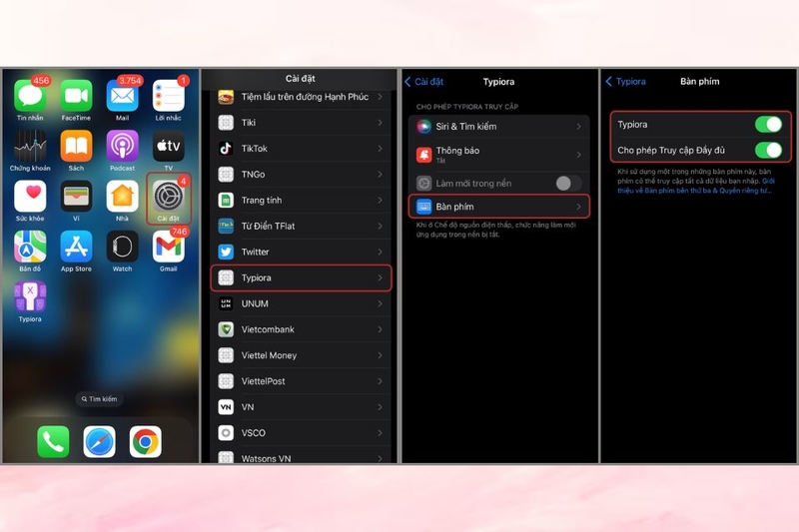This screenshot has height=532, width=799.
Task: Toggle the Typiora keyboard switch
Action: [x=768, y=124]
